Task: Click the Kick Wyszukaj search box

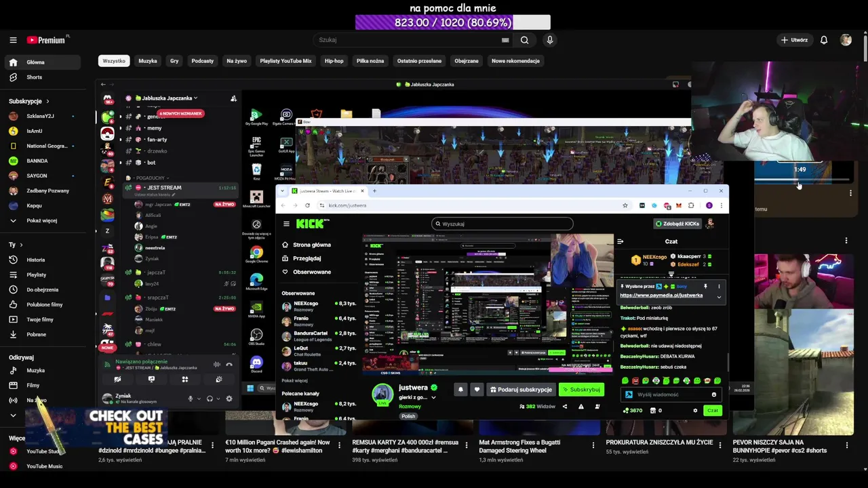Action: (x=502, y=224)
